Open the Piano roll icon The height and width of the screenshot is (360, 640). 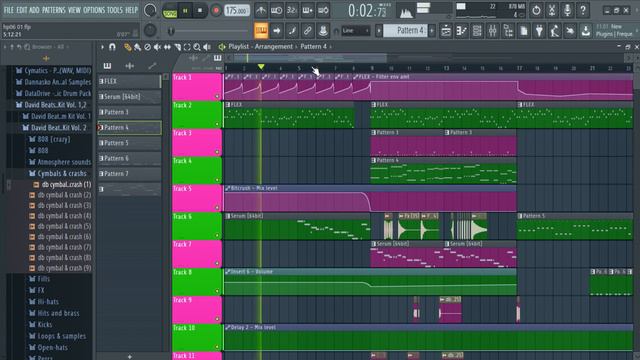point(462,31)
